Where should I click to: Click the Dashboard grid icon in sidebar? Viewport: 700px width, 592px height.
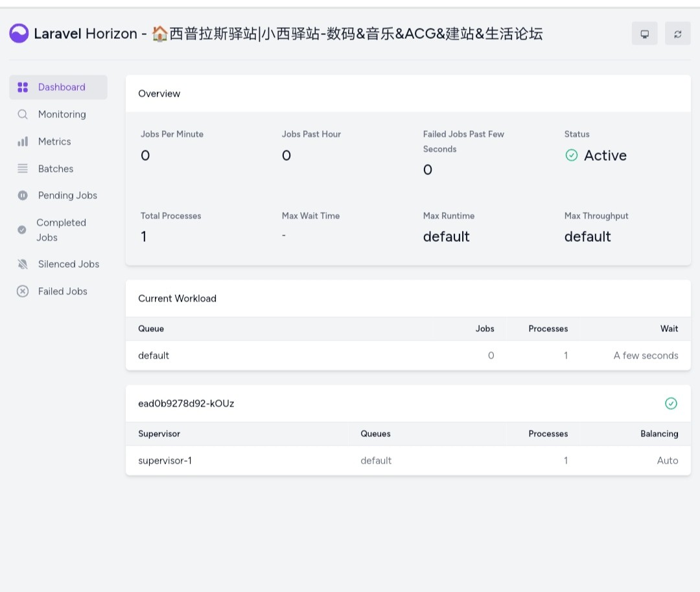click(23, 87)
